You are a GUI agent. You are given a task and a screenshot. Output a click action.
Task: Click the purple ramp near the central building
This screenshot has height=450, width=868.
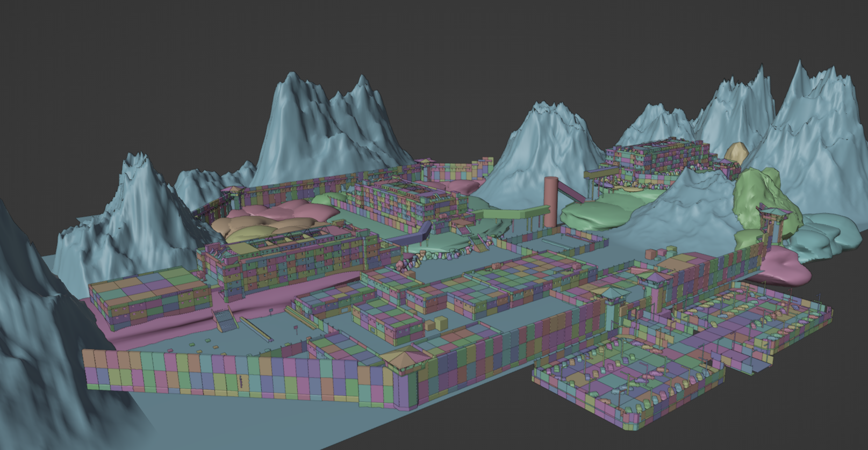[x=422, y=234]
